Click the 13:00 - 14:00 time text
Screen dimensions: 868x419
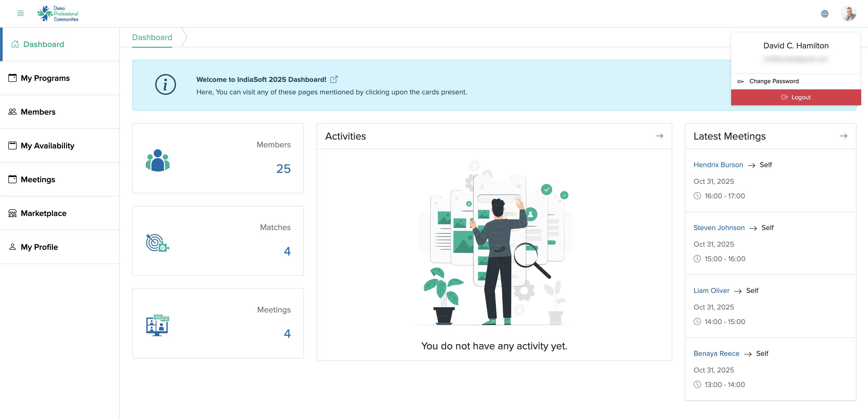[724, 385]
